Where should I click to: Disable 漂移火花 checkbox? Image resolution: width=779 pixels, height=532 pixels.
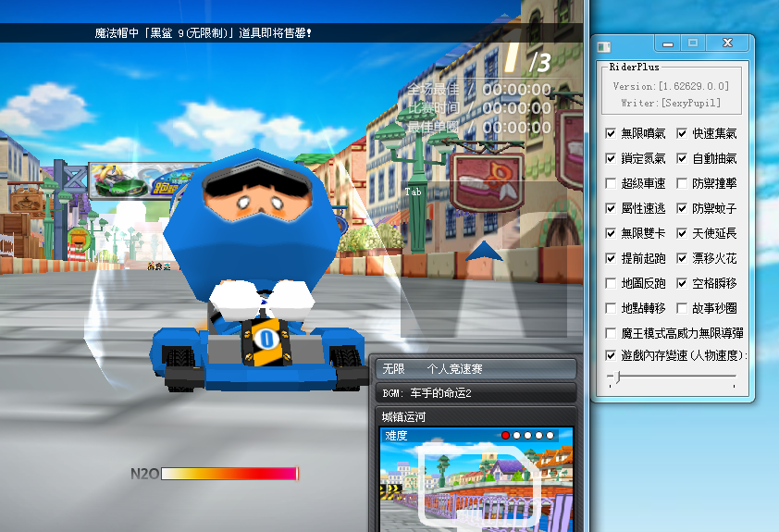click(682, 258)
